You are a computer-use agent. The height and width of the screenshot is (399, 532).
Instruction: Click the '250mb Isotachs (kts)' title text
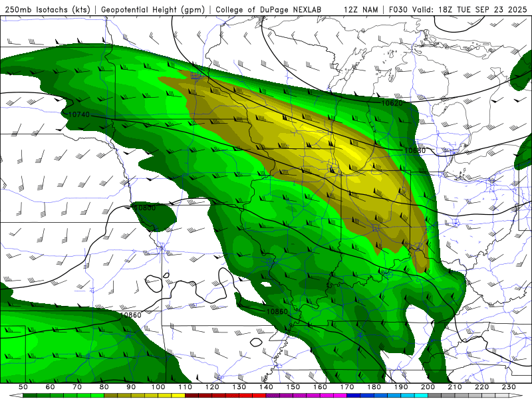(x=47, y=9)
